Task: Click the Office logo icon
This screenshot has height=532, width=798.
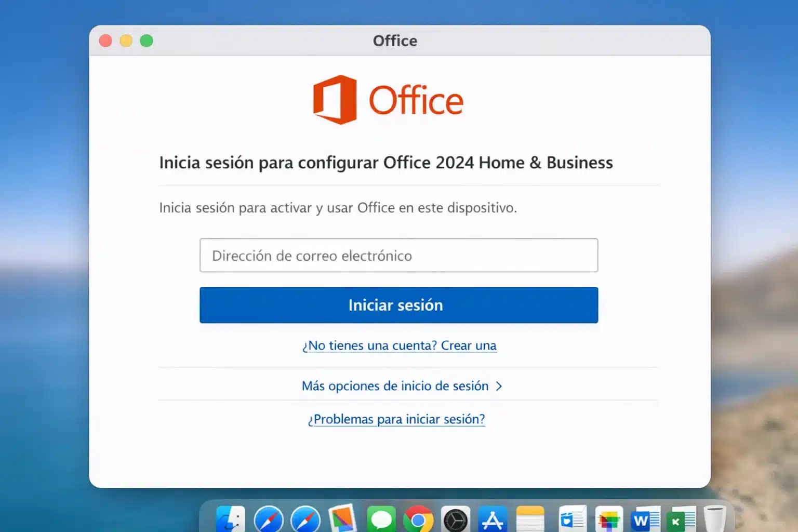Action: [335, 99]
